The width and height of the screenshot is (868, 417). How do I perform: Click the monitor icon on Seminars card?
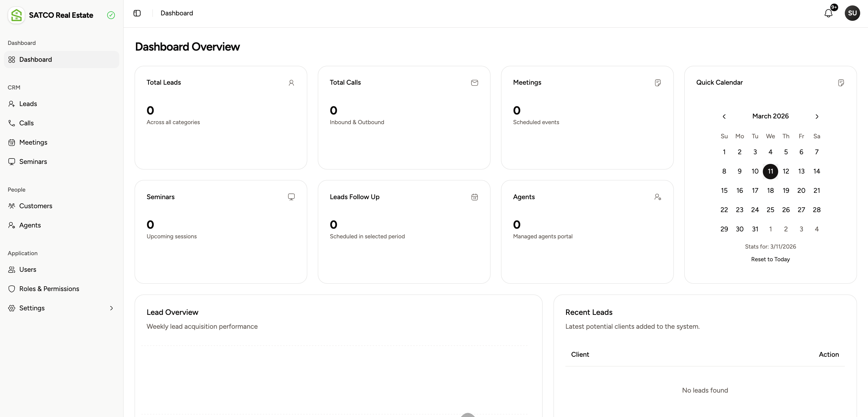pos(291,197)
